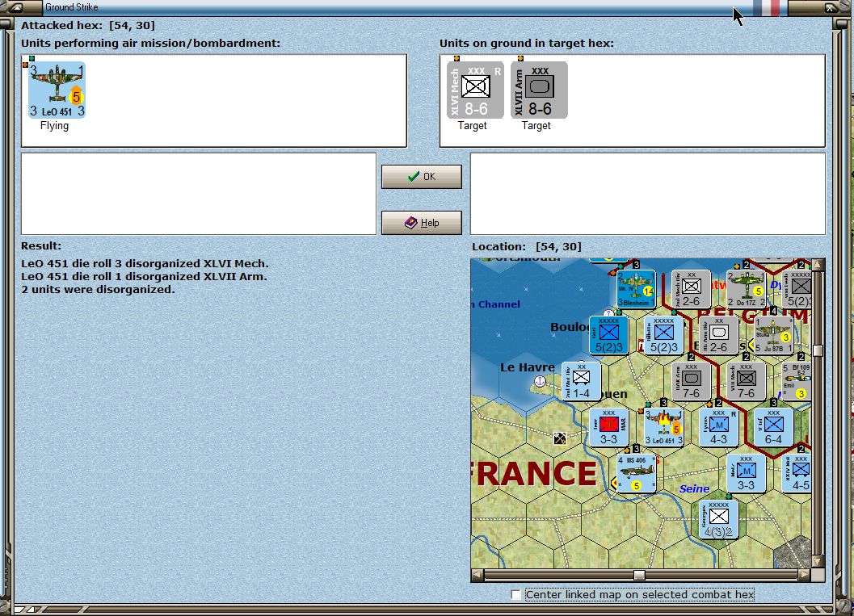Image resolution: width=854 pixels, height=616 pixels.
Task: Select the Georges 4(3)2 headquarters counter
Action: point(717,519)
